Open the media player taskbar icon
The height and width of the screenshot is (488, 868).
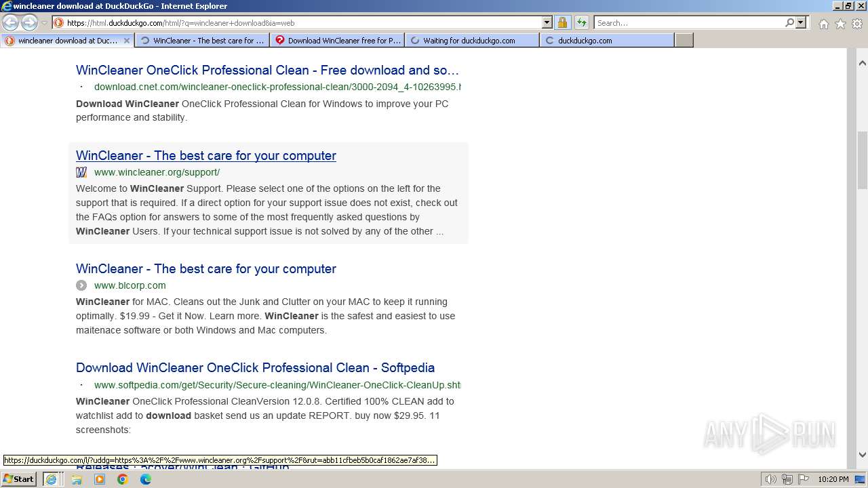(100, 479)
